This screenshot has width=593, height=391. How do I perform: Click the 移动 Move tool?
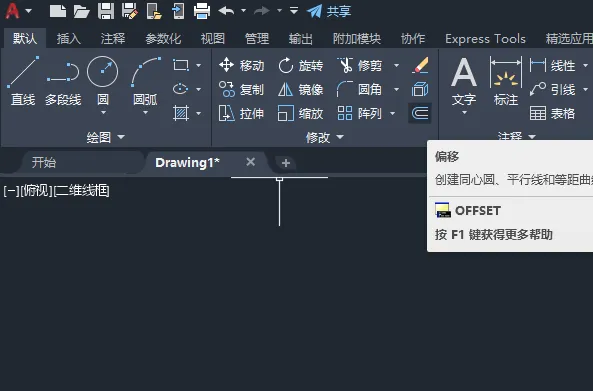tap(241, 65)
